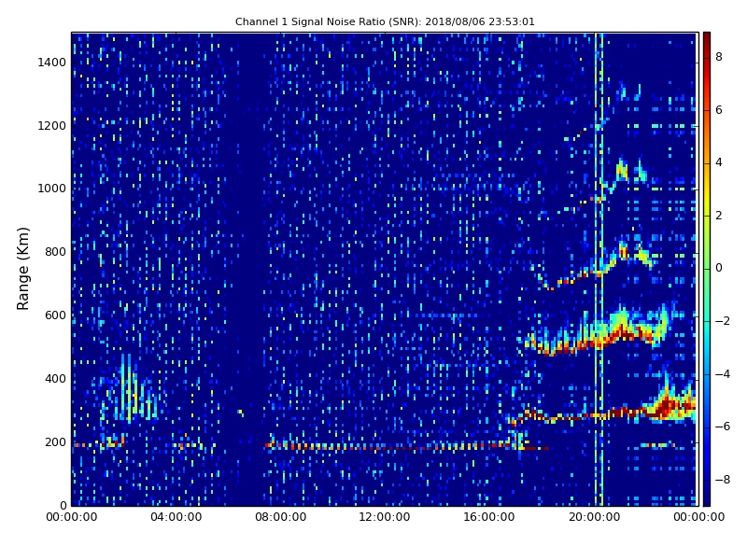This screenshot has height=560, width=747.
Task: Click the 1000 range tick label
Action: tap(52, 189)
